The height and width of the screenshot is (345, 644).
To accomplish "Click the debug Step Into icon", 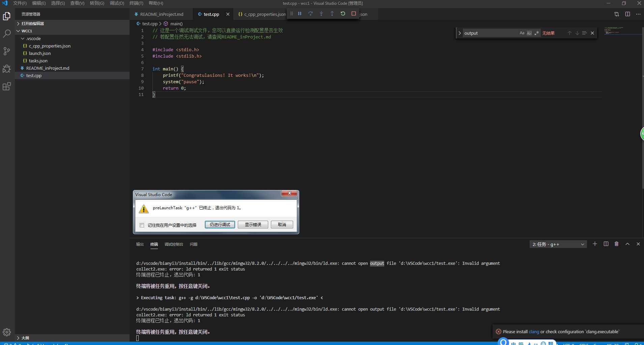I will 321,14.
